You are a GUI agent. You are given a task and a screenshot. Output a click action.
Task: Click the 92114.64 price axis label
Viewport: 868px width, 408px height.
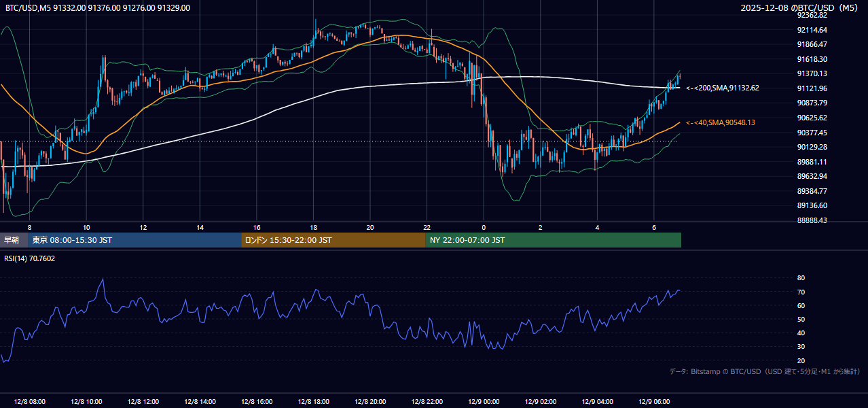[812, 30]
